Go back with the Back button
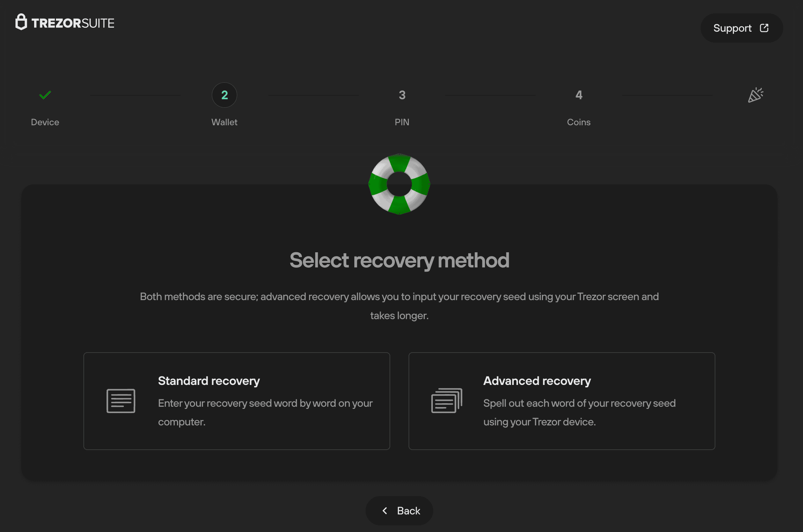 (399, 511)
